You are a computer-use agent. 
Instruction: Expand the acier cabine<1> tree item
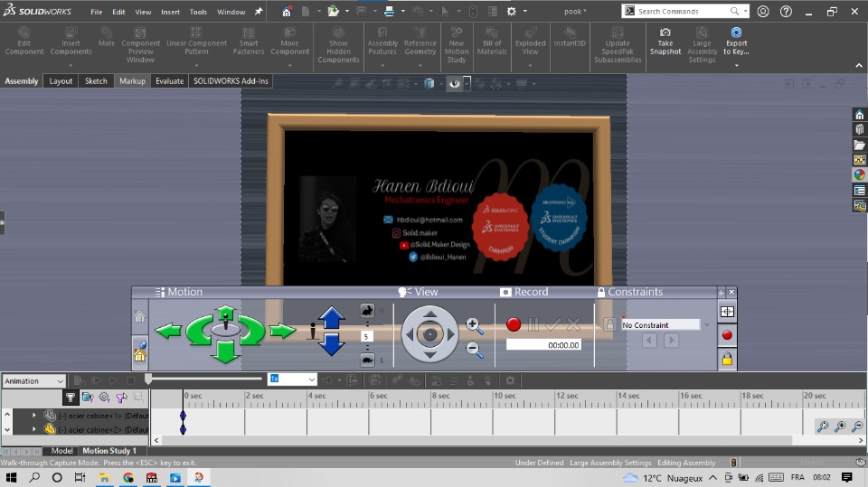pos(34,416)
